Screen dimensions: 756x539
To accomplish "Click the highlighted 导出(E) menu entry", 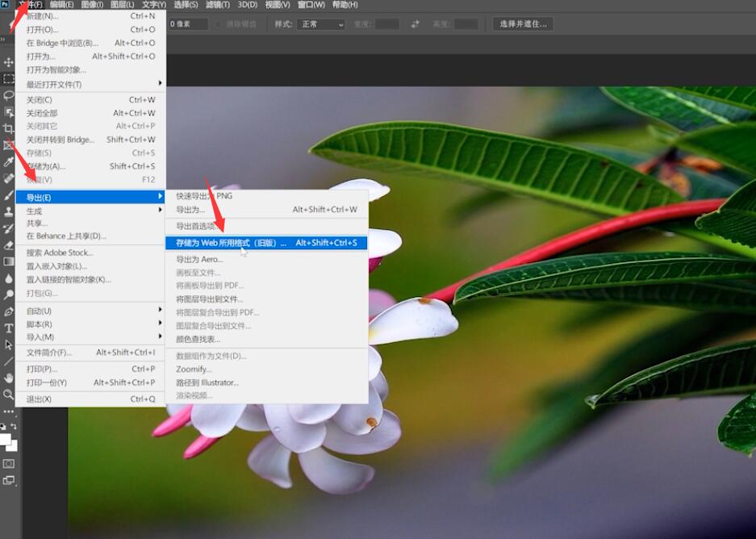I will 90,197.
